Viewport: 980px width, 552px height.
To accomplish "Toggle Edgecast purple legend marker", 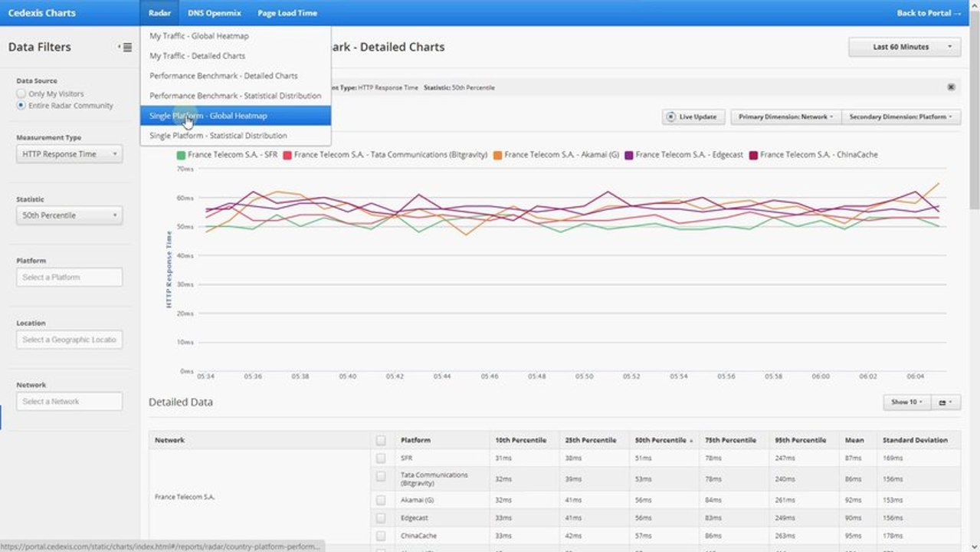I will [x=629, y=155].
